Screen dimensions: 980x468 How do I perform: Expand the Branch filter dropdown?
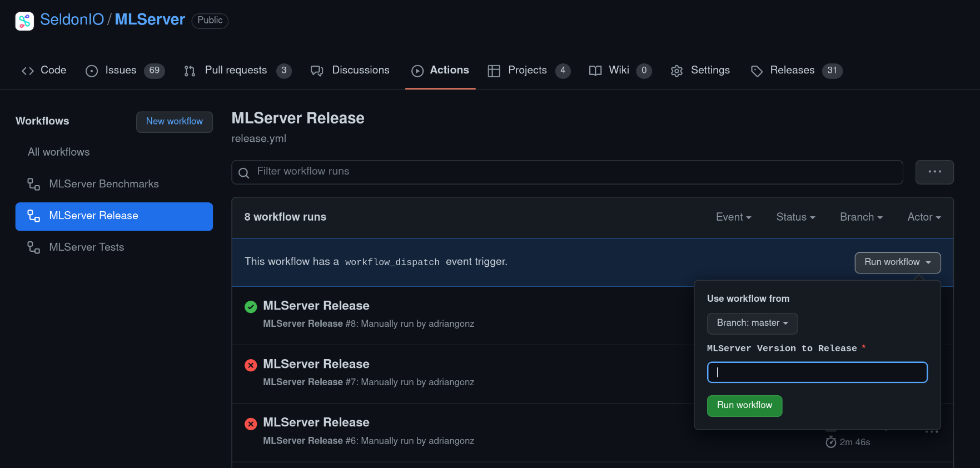pos(861,217)
